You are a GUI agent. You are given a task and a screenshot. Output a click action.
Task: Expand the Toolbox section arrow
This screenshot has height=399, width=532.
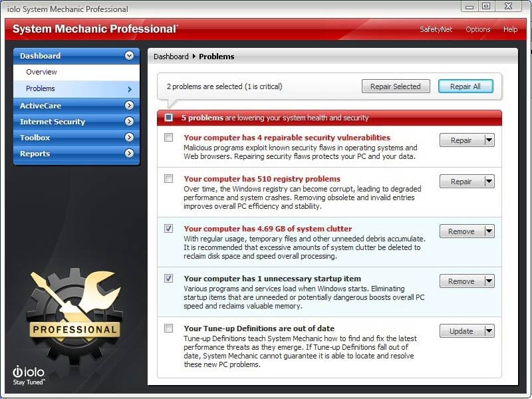click(x=129, y=138)
